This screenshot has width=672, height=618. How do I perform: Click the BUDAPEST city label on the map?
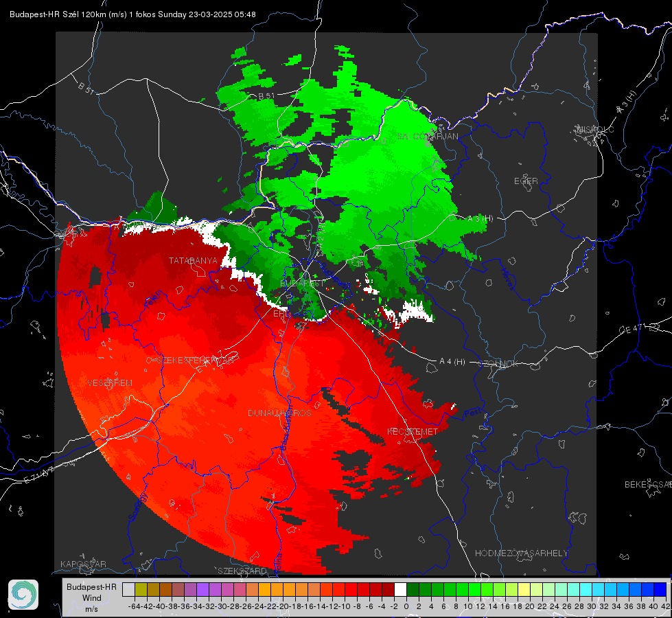302,284
